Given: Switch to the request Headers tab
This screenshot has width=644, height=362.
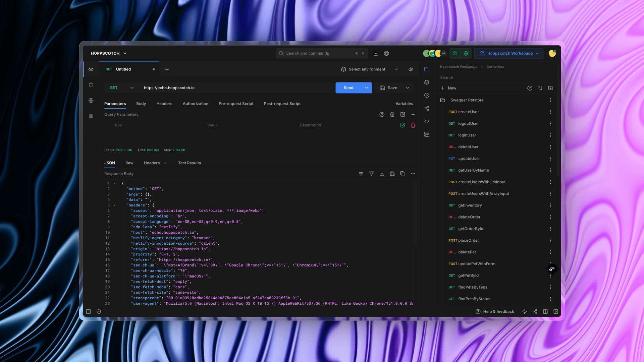Looking at the screenshot, I should click(164, 104).
